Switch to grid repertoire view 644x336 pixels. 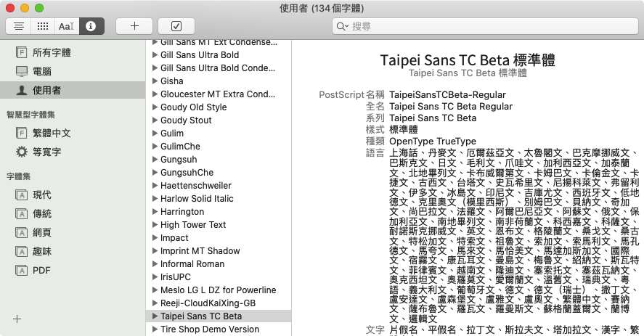point(43,26)
